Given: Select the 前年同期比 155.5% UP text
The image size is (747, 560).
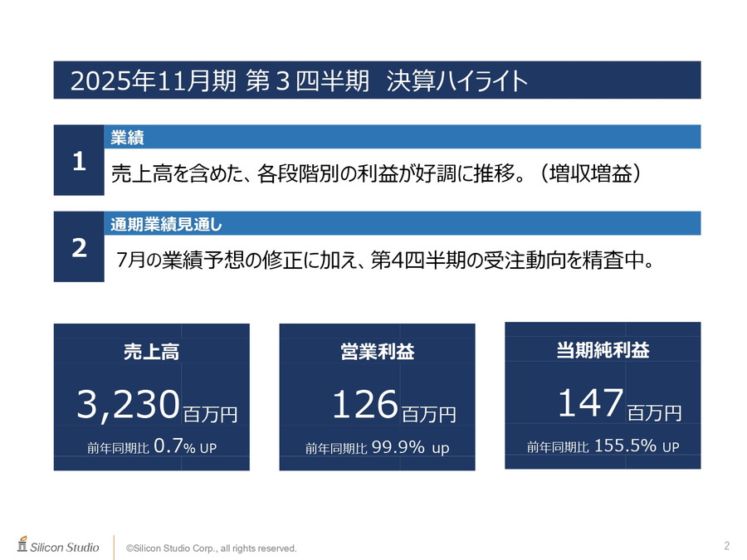Looking at the screenshot, I should pos(603,446).
